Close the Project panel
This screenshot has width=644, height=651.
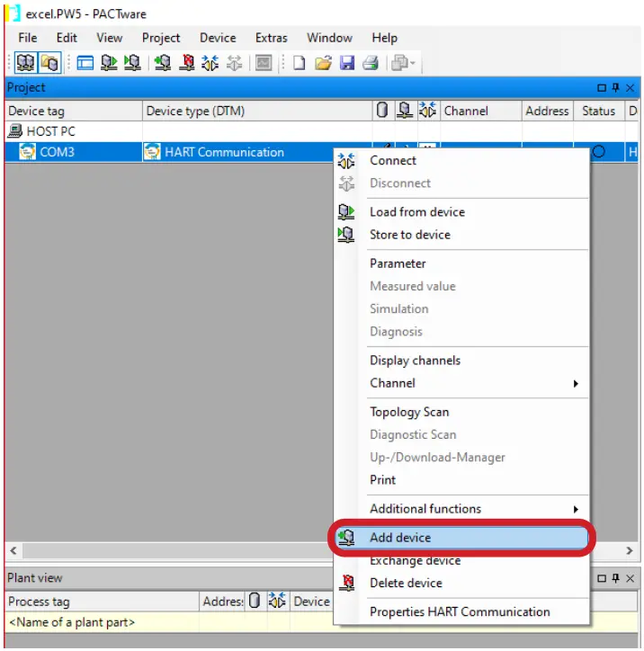click(x=630, y=87)
